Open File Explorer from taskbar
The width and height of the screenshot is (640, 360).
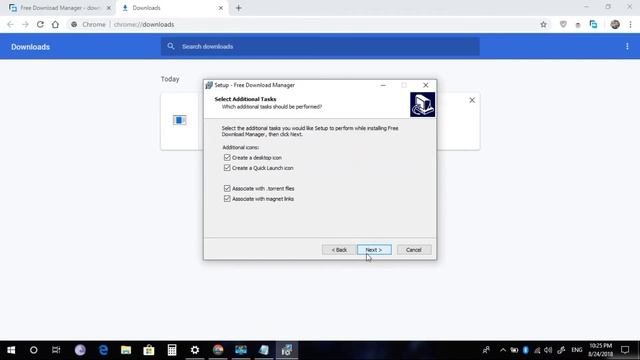(x=126, y=350)
